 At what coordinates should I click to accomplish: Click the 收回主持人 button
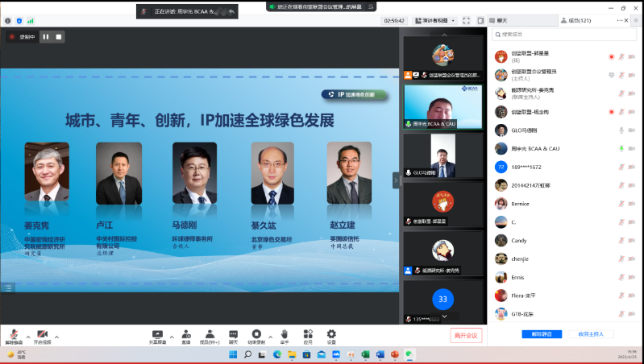[591, 333]
